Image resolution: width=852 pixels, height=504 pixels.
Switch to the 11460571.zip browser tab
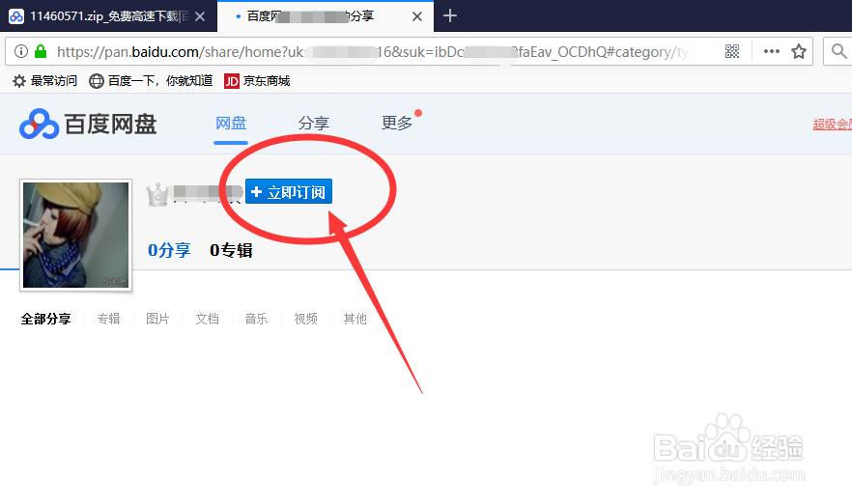[x=108, y=16]
